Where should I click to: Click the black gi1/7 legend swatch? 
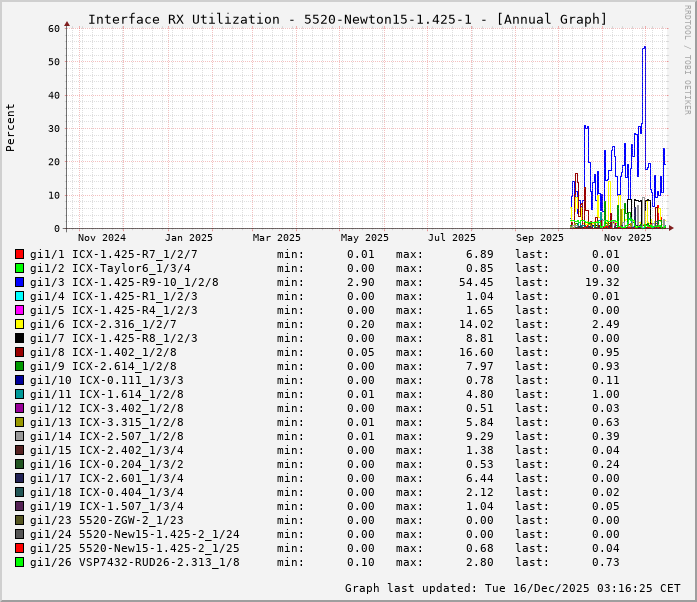click(x=19, y=338)
